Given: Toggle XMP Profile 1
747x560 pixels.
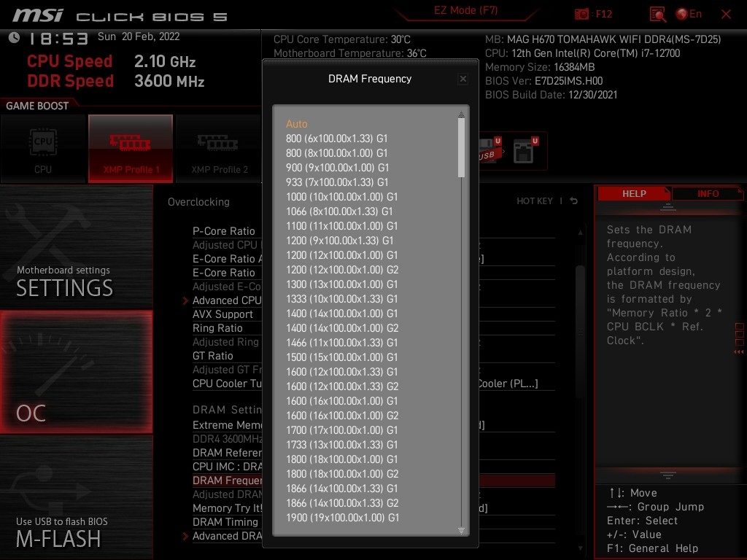Looking at the screenshot, I should point(131,149).
